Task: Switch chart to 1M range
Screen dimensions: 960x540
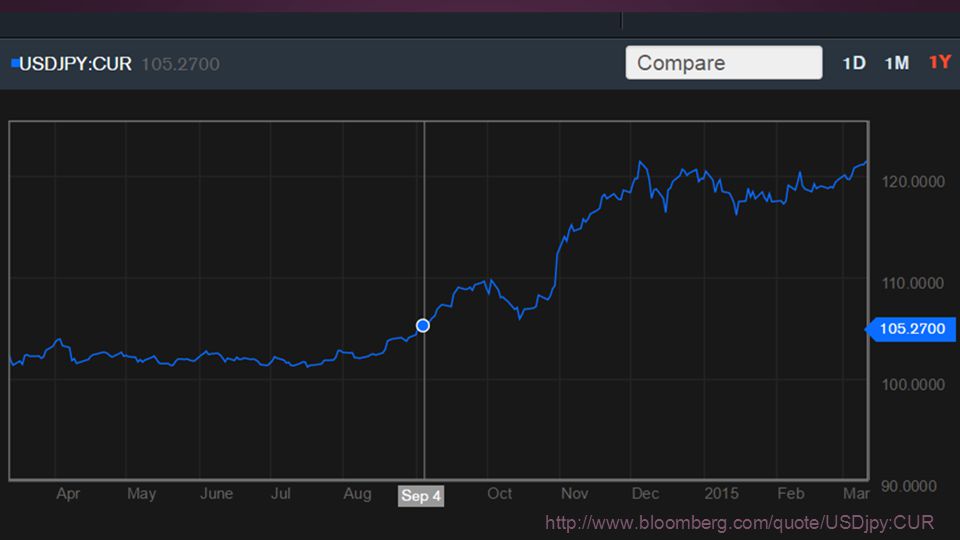Action: tap(897, 63)
